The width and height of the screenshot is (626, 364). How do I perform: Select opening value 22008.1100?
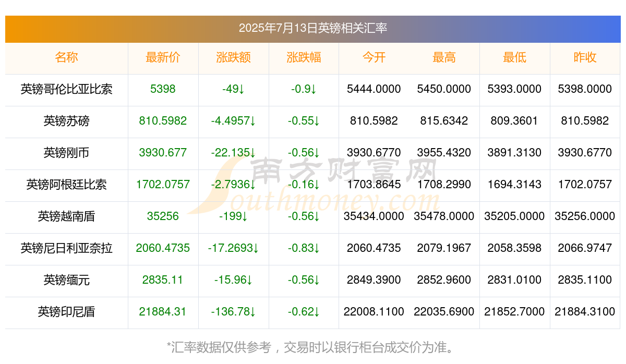pyautogui.click(x=374, y=312)
